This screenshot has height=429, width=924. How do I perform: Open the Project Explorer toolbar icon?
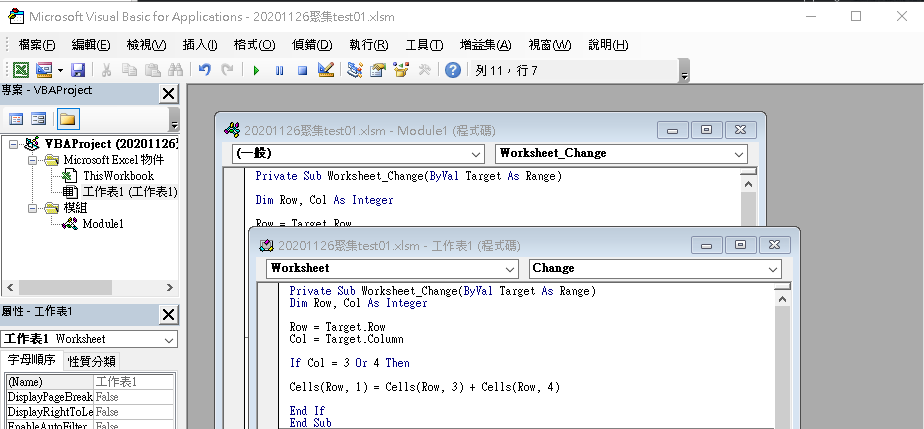click(354, 70)
